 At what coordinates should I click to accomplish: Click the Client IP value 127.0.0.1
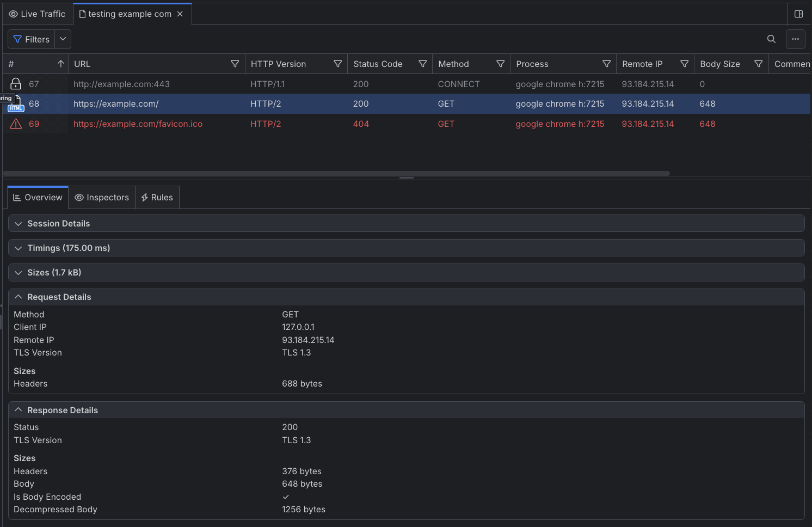[298, 327]
